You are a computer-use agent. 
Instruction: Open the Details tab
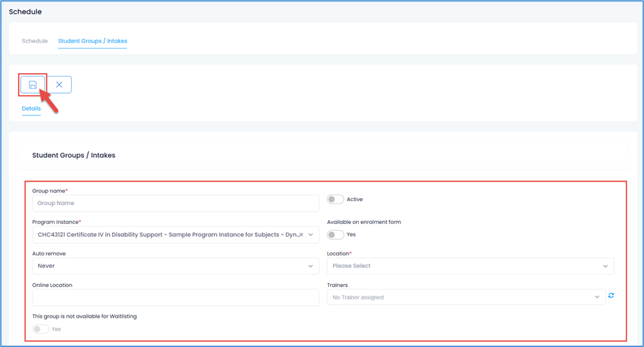pyautogui.click(x=31, y=109)
